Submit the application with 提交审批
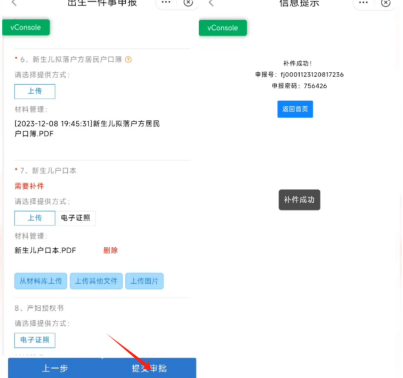This screenshot has width=403, height=378. pos(149,368)
